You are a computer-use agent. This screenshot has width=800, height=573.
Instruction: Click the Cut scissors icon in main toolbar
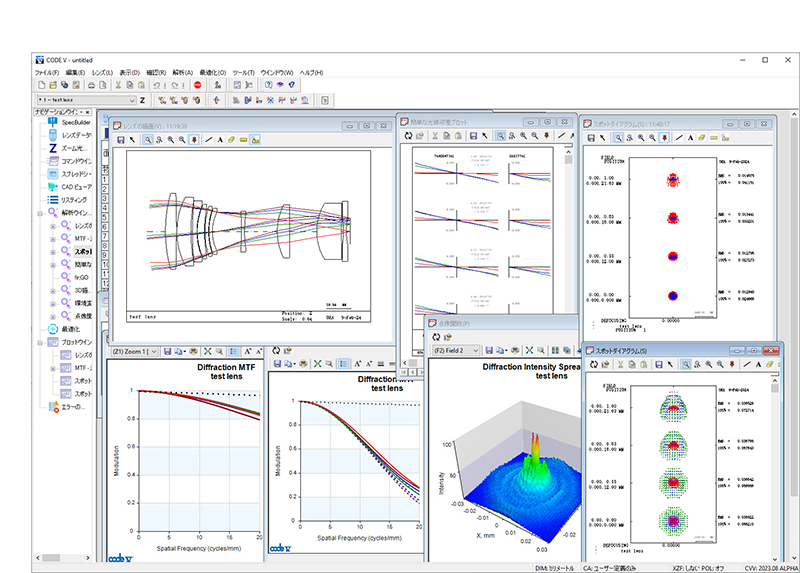pos(118,85)
